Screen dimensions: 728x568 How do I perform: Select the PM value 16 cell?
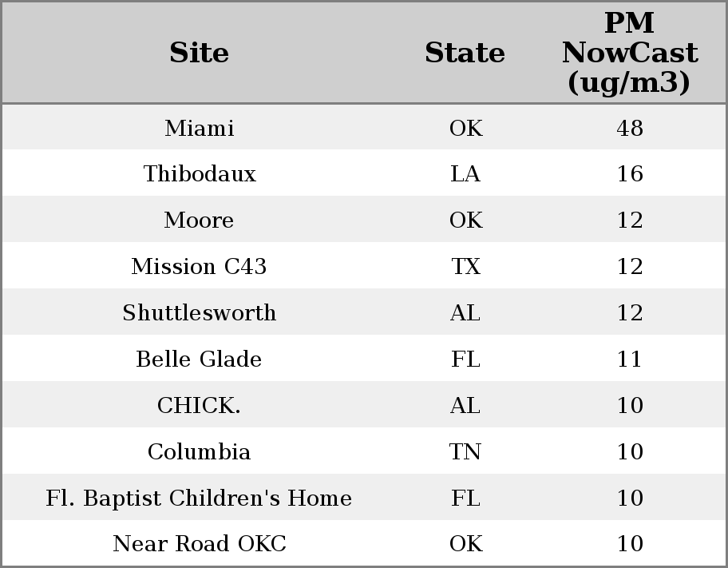629,174
